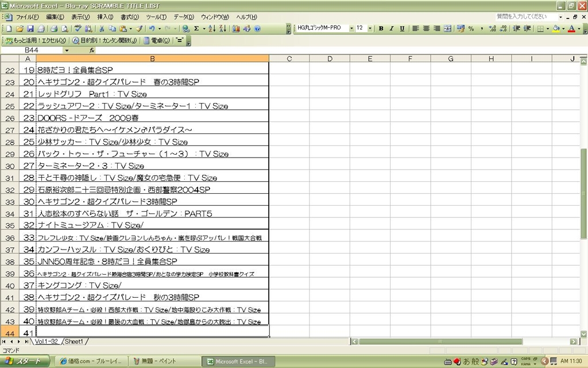Open the ファイル(F) menu

[27, 17]
